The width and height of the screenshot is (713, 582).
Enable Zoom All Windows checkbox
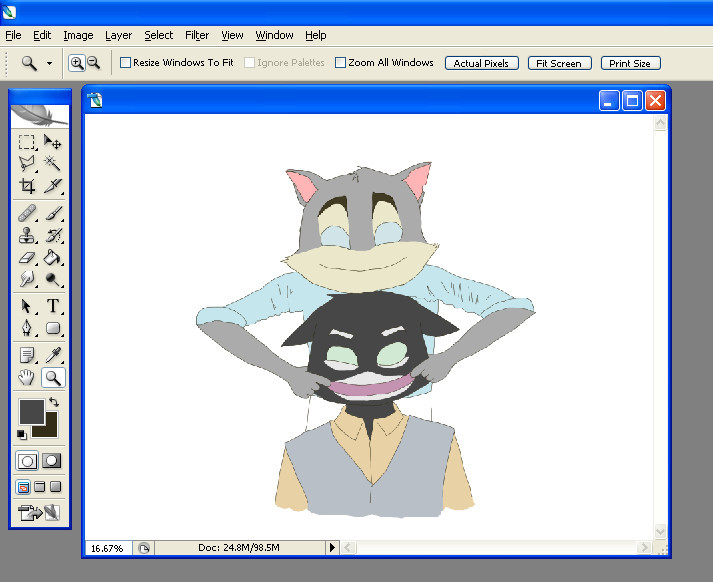tap(340, 63)
